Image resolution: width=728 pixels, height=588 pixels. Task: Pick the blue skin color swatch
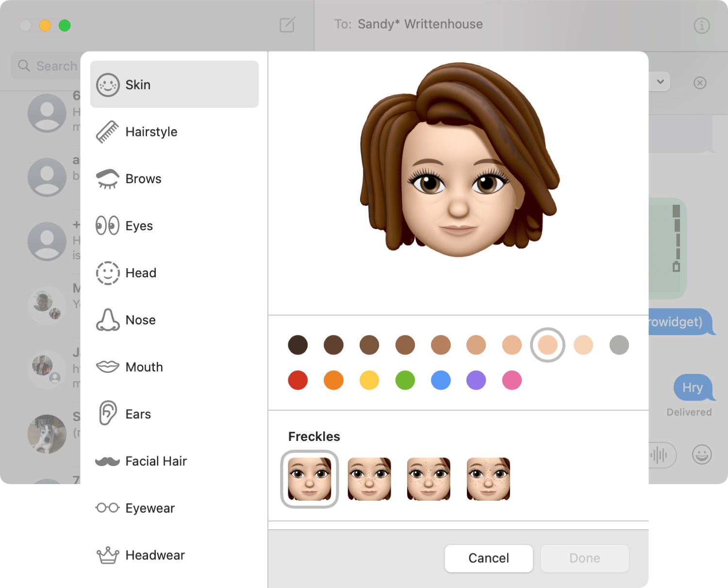[441, 380]
